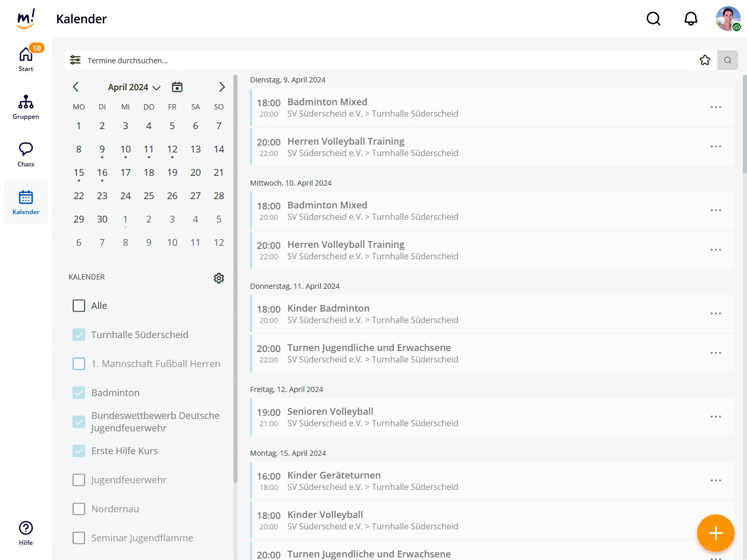Screen dimensions: 747x560
Task: Jump to today using calendar icon
Action: pos(177,87)
